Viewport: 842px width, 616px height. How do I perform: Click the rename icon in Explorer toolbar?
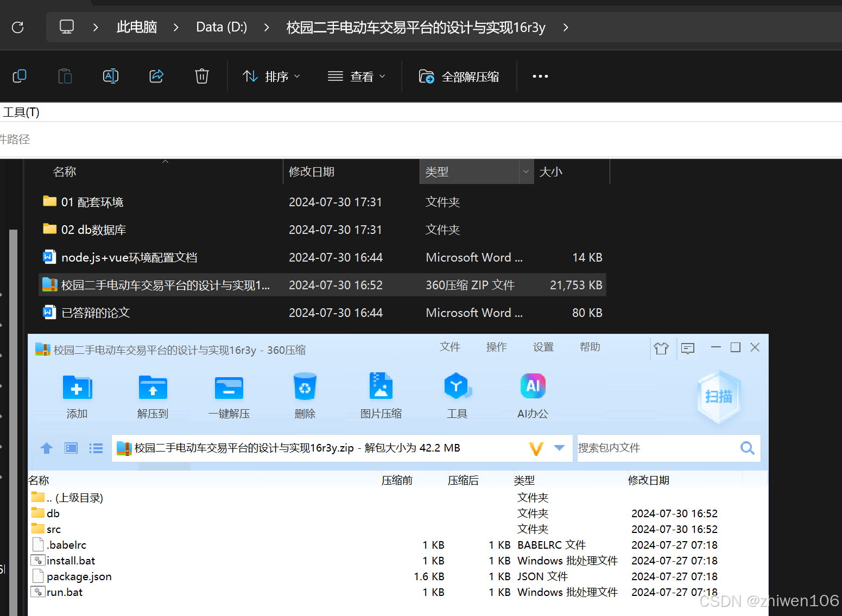[111, 76]
